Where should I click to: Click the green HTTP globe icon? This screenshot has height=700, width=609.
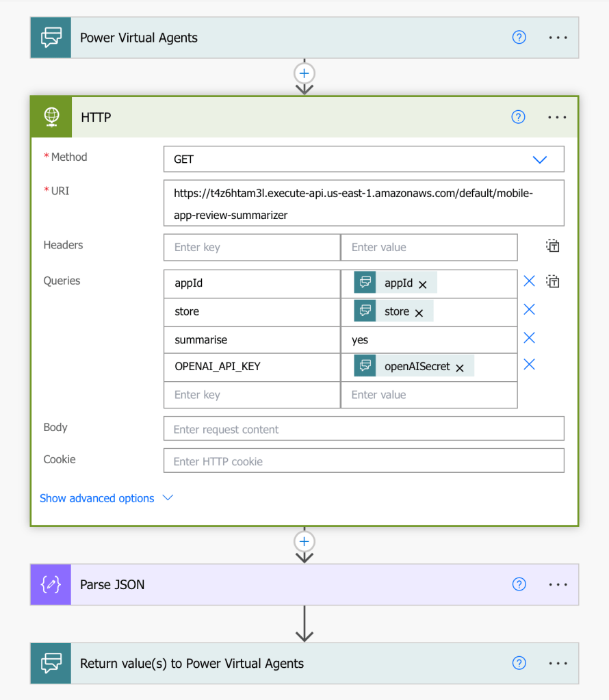point(51,117)
